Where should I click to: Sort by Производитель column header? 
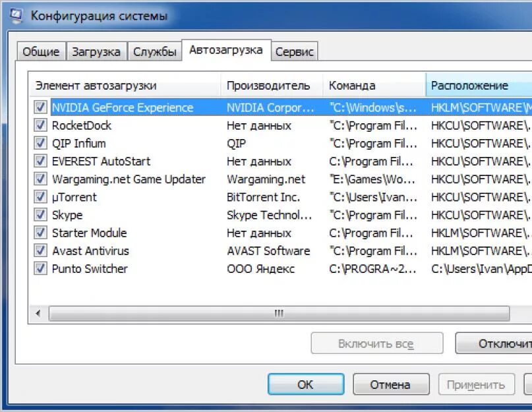tap(272, 85)
